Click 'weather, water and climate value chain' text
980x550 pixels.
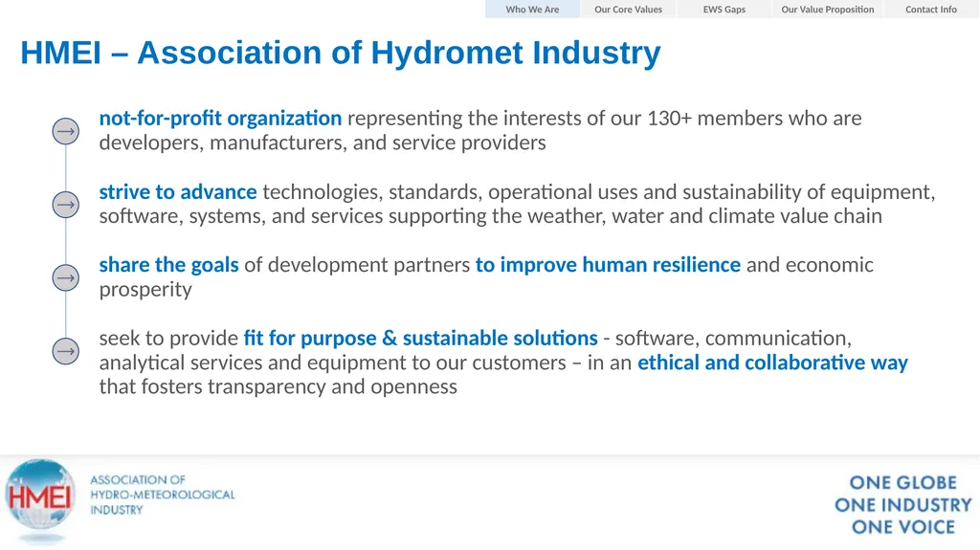tap(705, 216)
